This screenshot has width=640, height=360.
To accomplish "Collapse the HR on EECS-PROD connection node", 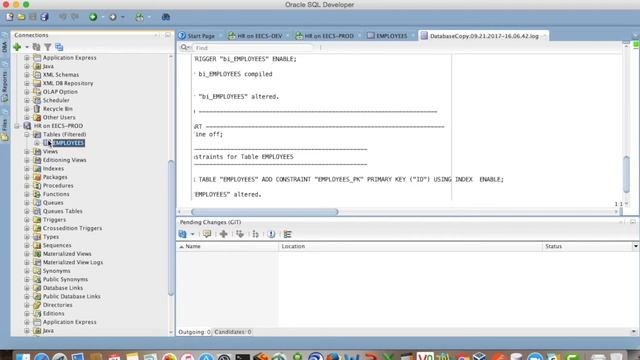I will pos(17,126).
